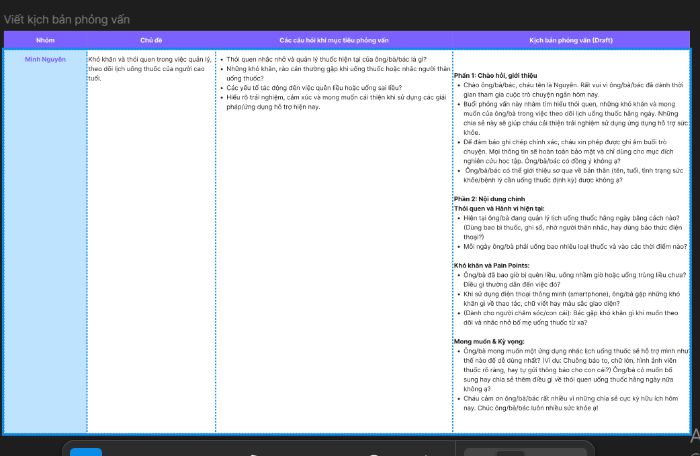This screenshot has height=456, width=700.
Task: Select header 'Các câu hỏi khi mục tiêu phỏng vấn'
Action: click(x=334, y=40)
